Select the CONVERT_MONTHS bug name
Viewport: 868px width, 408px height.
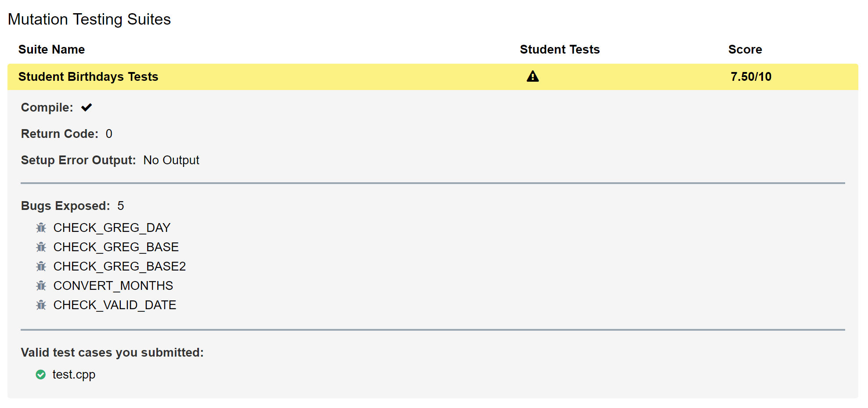(x=113, y=285)
